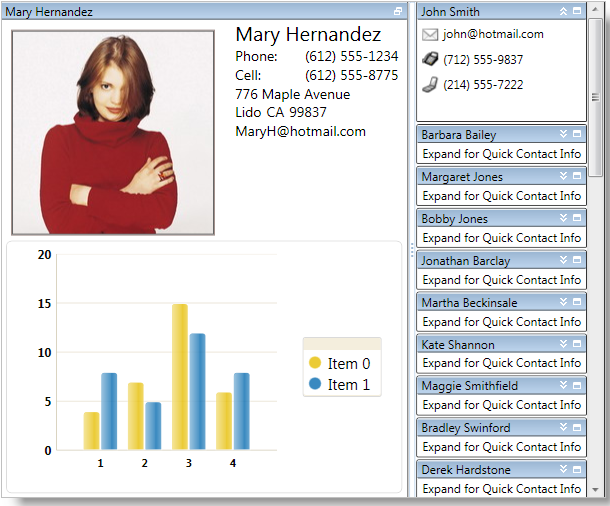The image size is (610, 506).
Task: Click the cell phone icon beside (214) 555-7222
Action: (x=430, y=85)
